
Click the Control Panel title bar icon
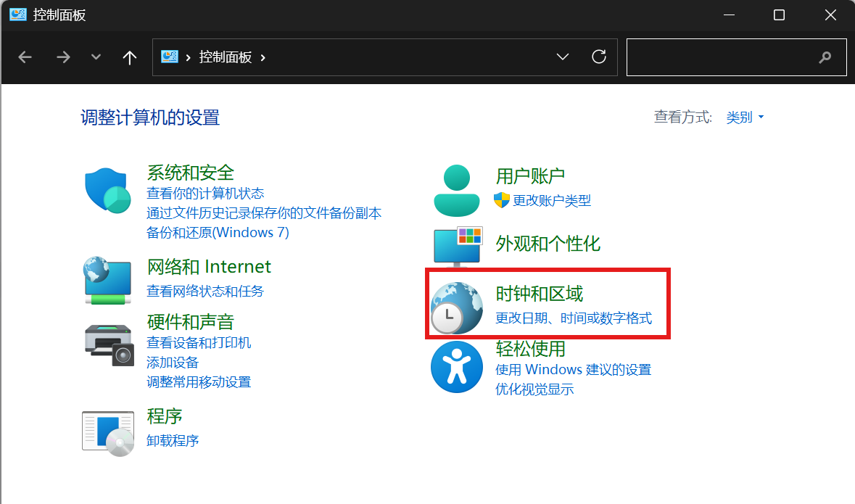[18, 15]
